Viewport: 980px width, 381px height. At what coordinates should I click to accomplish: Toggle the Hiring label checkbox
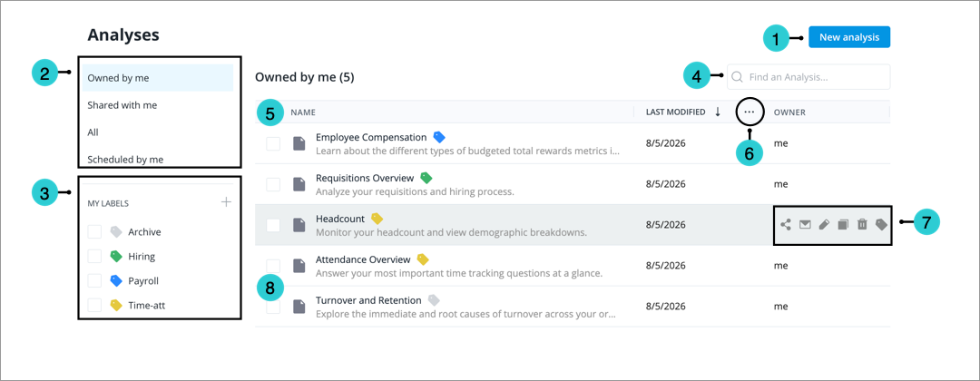tap(94, 256)
